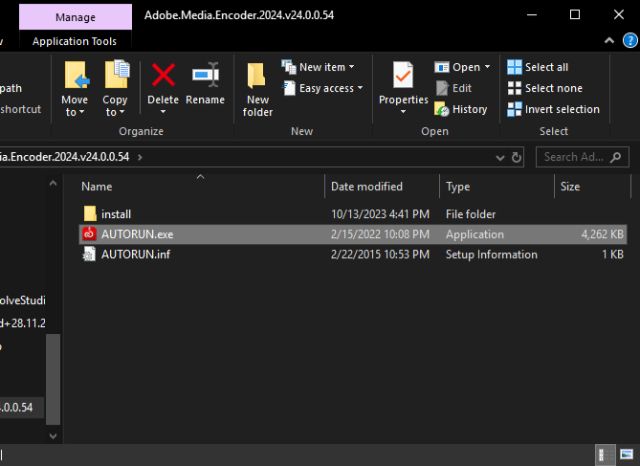Screen dimensions: 640x466
Task: Click the Select all icon
Action: point(514,67)
